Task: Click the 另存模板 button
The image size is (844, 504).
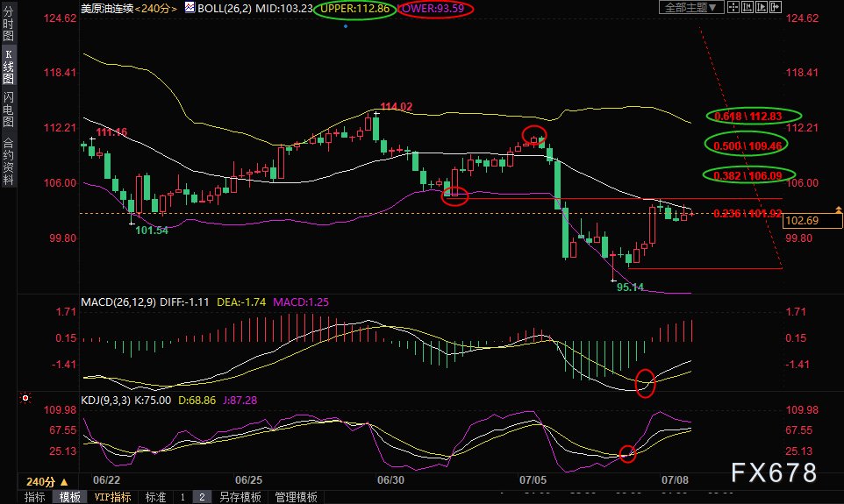Action: click(x=240, y=497)
